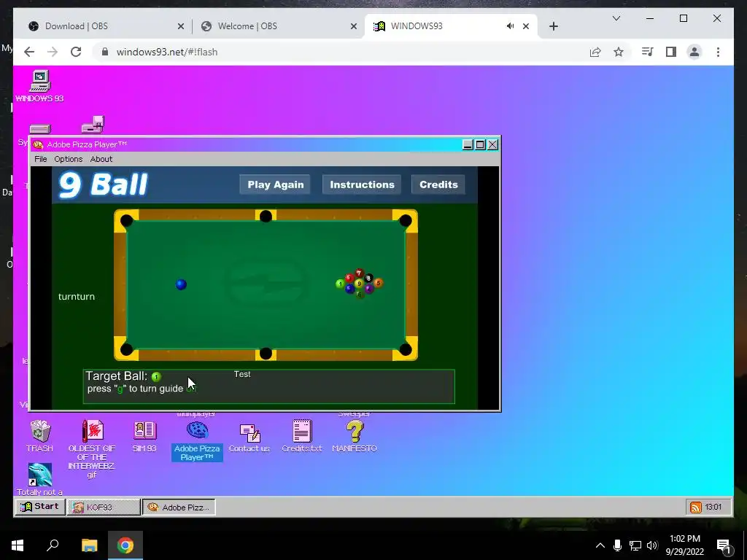Reload the windows93.net page
Image resolution: width=747 pixels, height=560 pixels.
tap(76, 52)
